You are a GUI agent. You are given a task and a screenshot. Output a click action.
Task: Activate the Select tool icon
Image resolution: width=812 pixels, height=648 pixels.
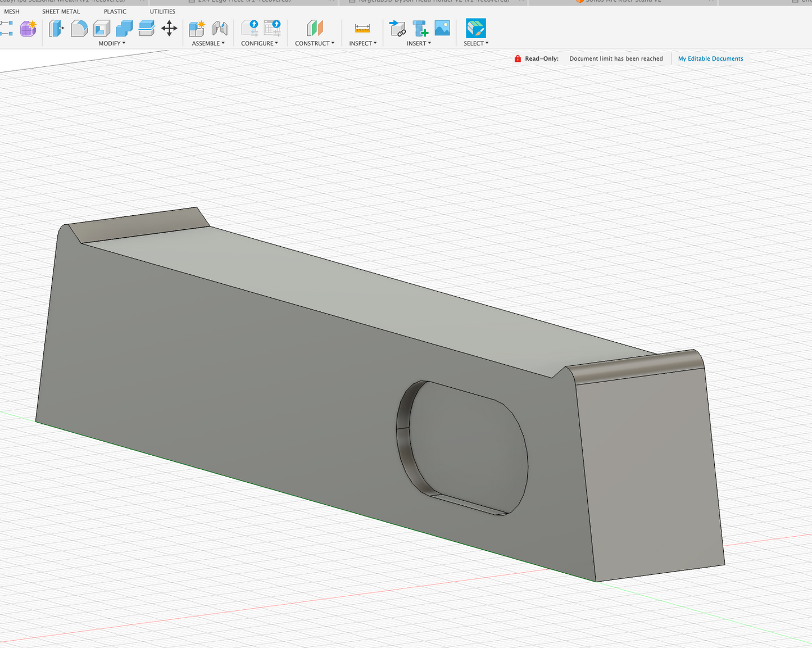[476, 28]
